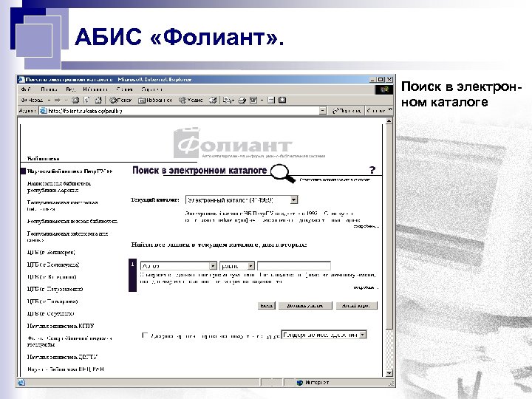Click the Edit page toolbar icon

click(253, 100)
